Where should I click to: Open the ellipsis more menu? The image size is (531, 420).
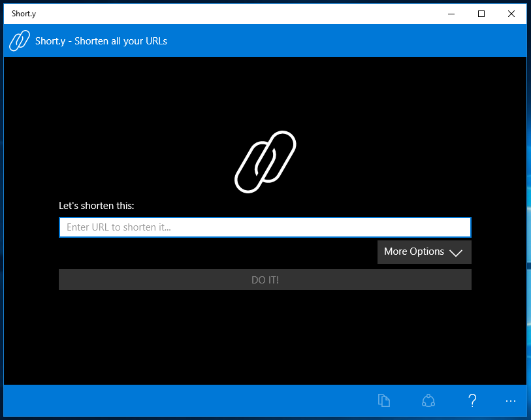coord(510,401)
